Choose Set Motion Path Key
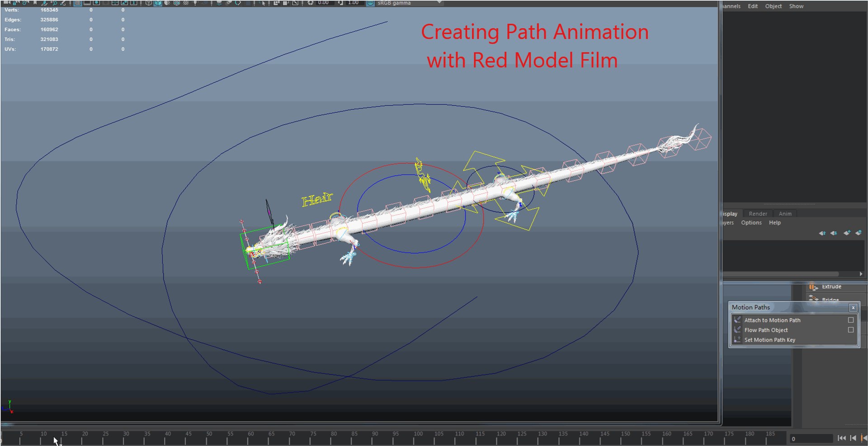Screen dimensions: 868x446 coord(769,340)
